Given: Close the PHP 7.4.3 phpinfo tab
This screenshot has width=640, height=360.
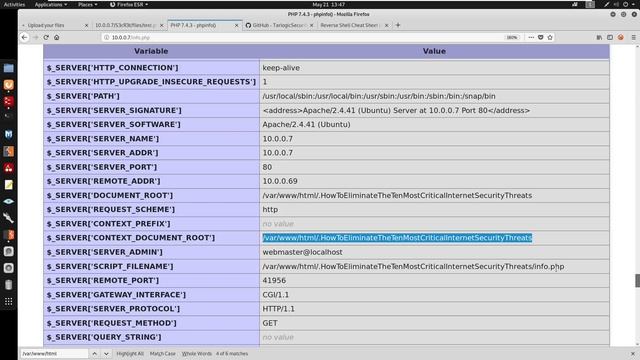Looking at the screenshot, I should [x=236, y=25].
